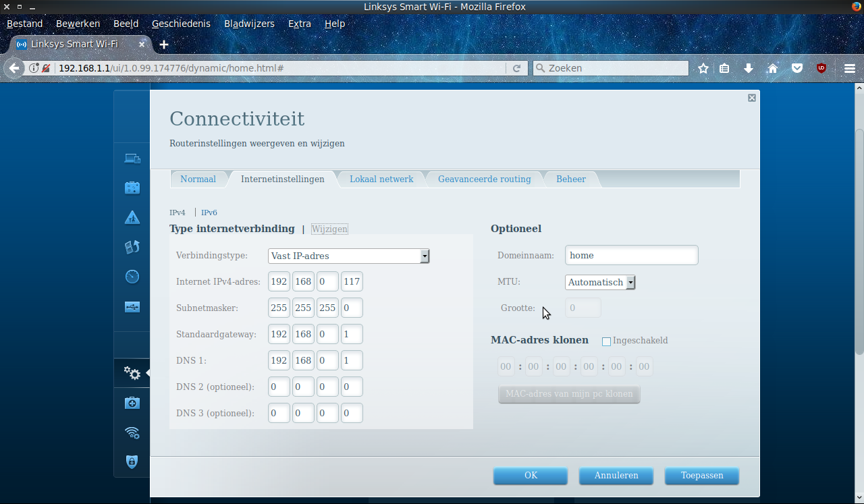Open a new browser tab

pos(163,45)
